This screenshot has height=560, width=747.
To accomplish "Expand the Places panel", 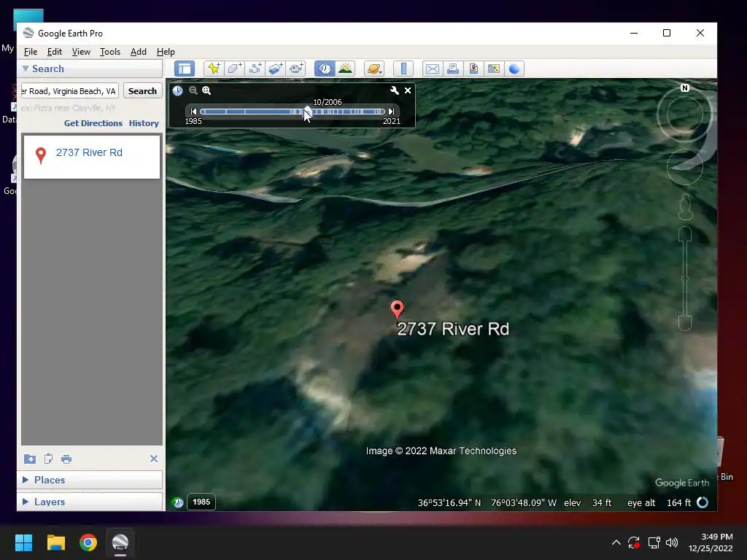I will (x=26, y=480).
